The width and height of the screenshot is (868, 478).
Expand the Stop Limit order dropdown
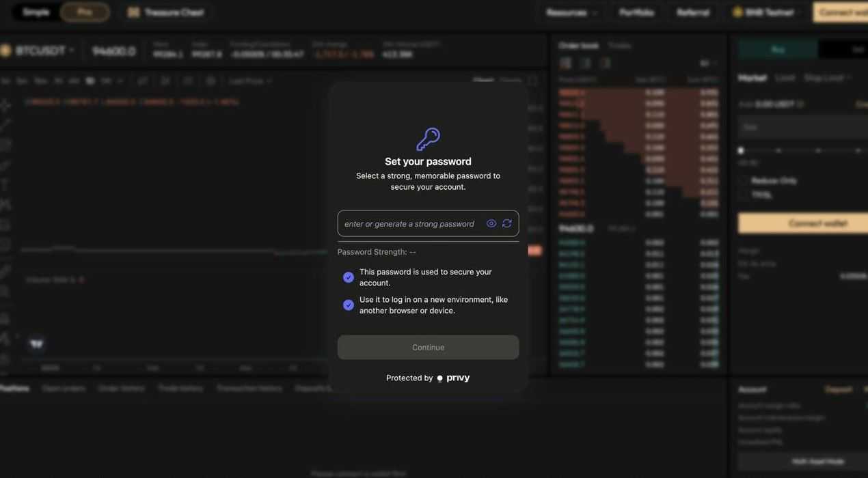(x=828, y=78)
